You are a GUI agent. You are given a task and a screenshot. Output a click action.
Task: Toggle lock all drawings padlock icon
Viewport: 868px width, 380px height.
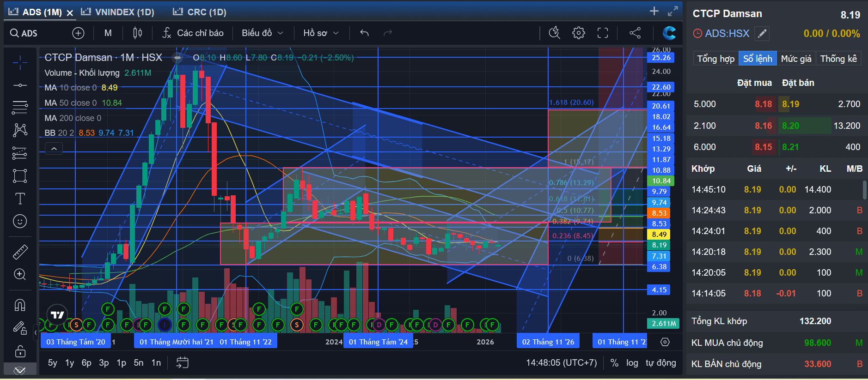point(20,351)
